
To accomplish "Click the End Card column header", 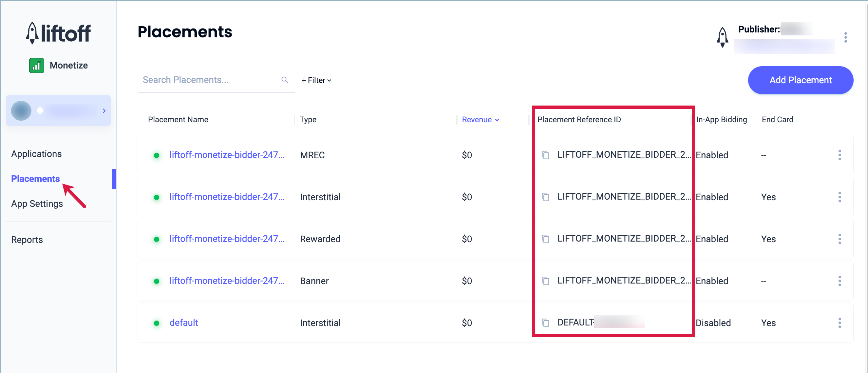I will click(777, 120).
